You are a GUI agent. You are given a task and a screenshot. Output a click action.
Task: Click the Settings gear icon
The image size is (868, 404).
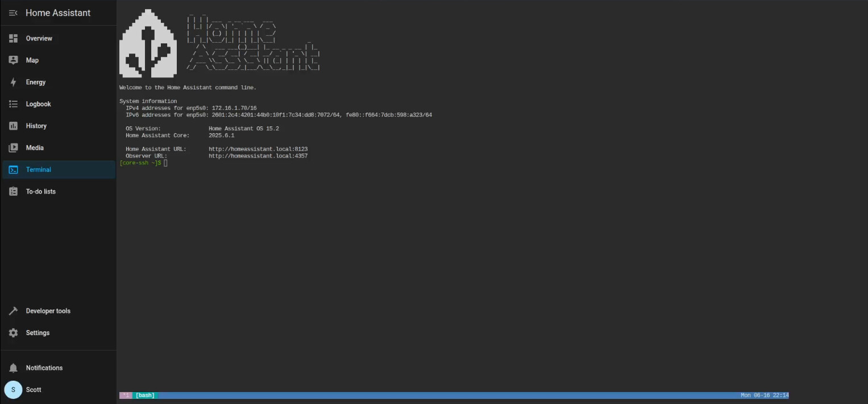[13, 333]
